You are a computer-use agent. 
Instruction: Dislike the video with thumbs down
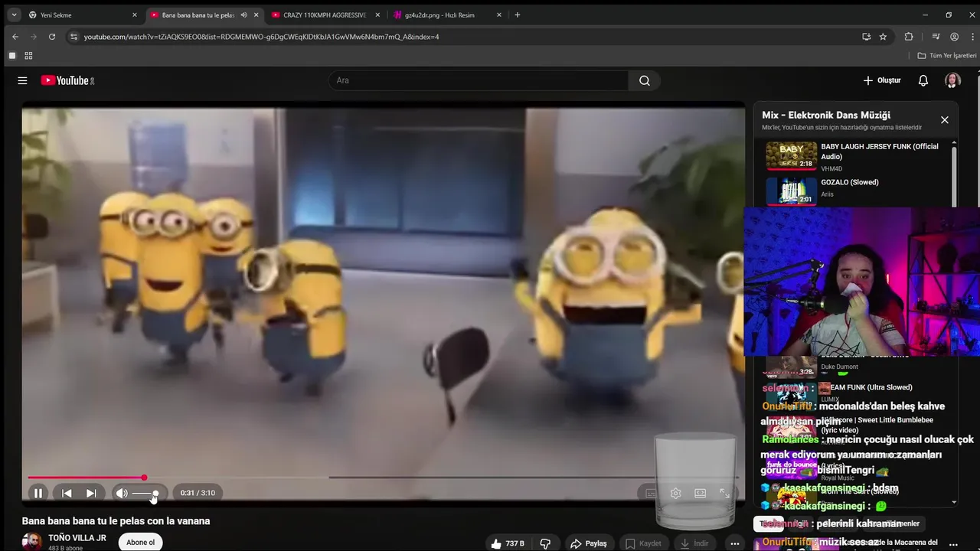pos(545,543)
